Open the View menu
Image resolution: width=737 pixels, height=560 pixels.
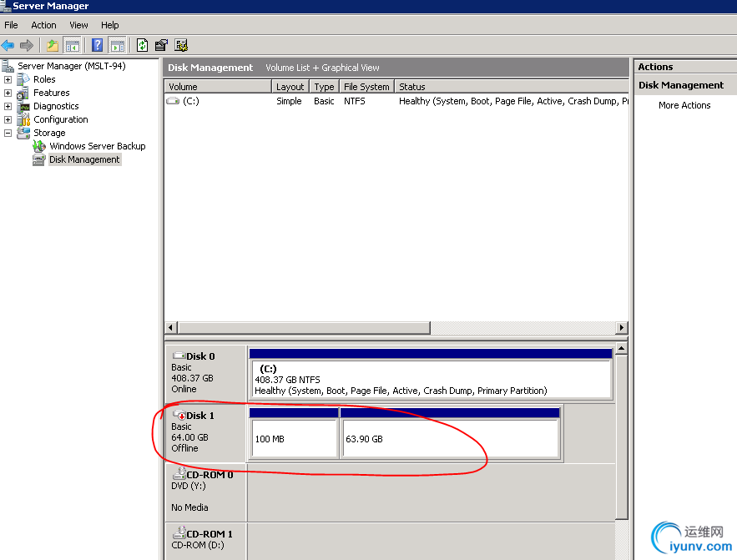coord(78,25)
